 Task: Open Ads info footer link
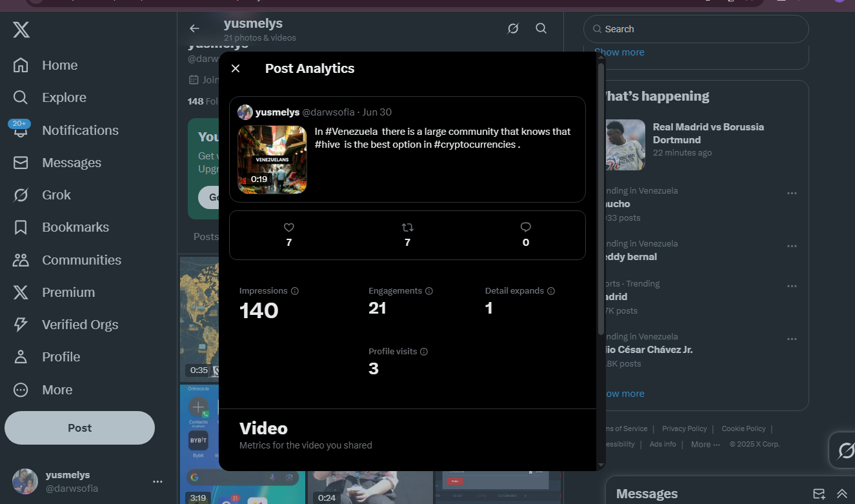tap(663, 444)
